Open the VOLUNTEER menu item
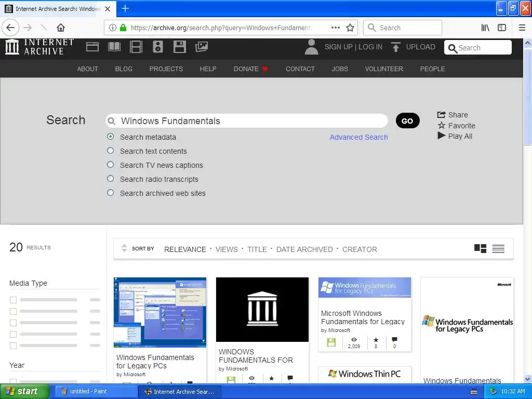Image resolution: width=532 pixels, height=399 pixels. tap(384, 69)
